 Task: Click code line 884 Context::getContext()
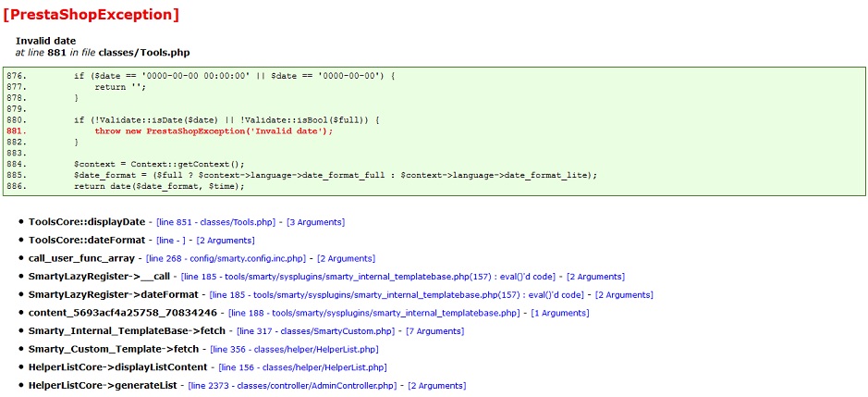pyautogui.click(x=159, y=164)
